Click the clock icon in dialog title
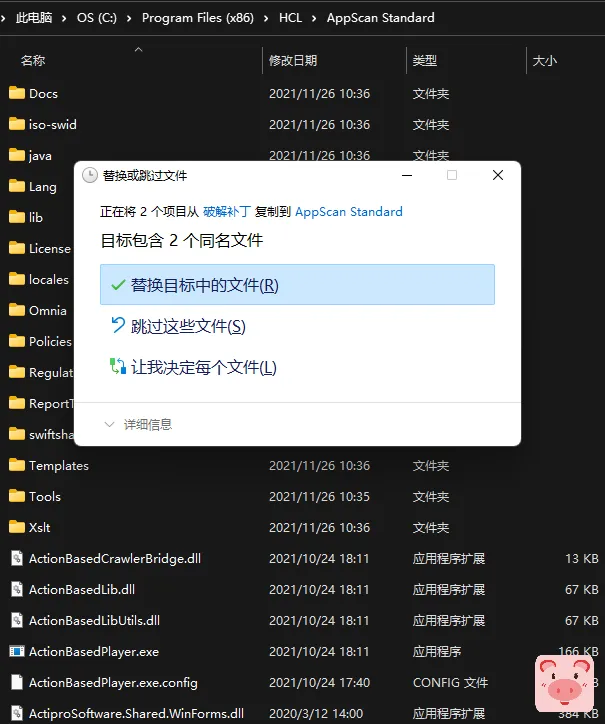Viewport: 605px width, 724px height. tap(90, 175)
